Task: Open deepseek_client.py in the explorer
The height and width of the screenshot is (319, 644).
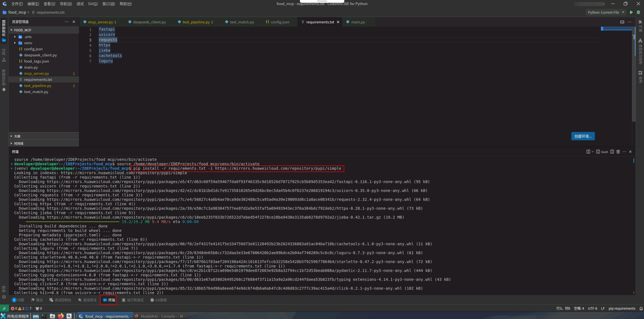Action: (x=40, y=55)
